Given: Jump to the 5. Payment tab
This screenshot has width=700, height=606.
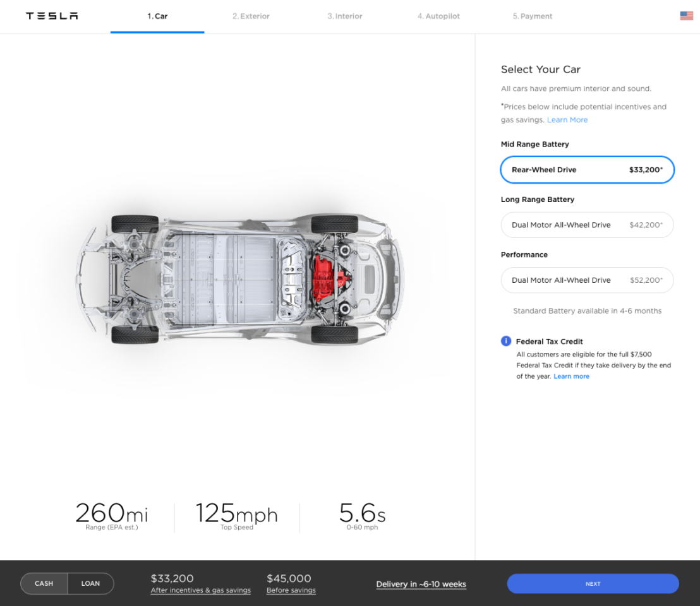Looking at the screenshot, I should pyautogui.click(x=532, y=16).
